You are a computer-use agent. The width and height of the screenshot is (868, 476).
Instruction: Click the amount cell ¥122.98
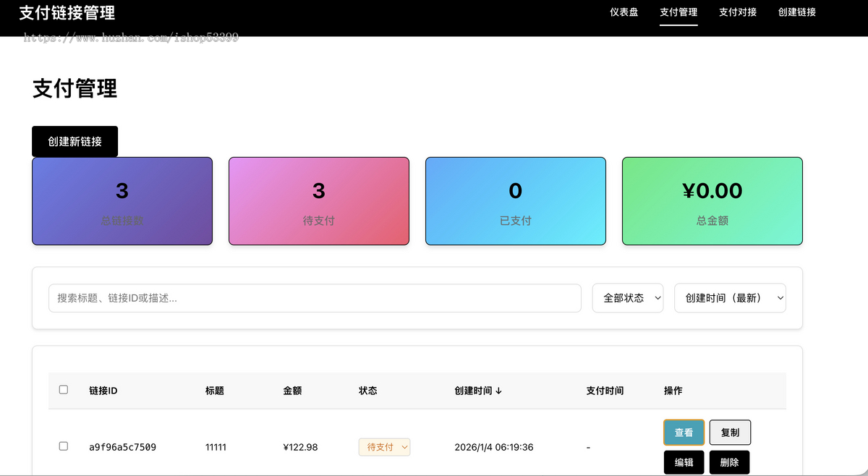pyautogui.click(x=300, y=447)
